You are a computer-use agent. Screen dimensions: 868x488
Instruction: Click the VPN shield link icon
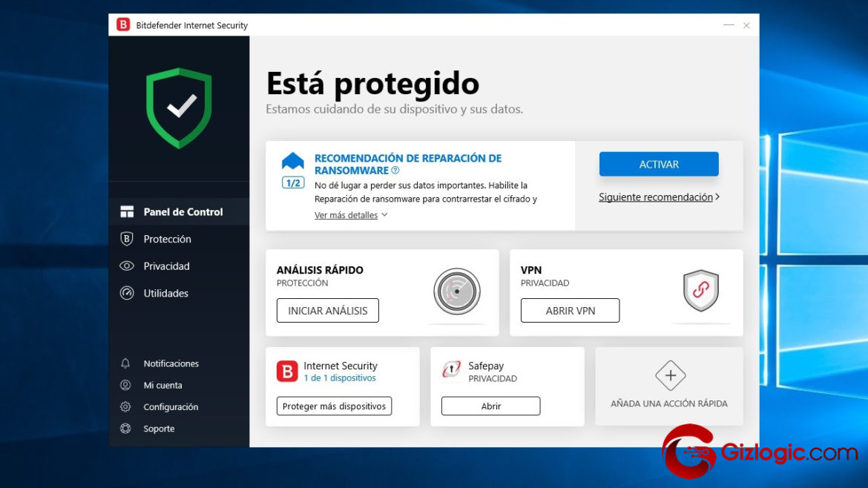pos(700,291)
